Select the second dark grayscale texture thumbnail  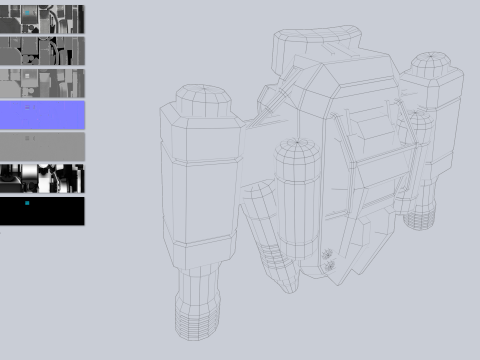point(42,51)
